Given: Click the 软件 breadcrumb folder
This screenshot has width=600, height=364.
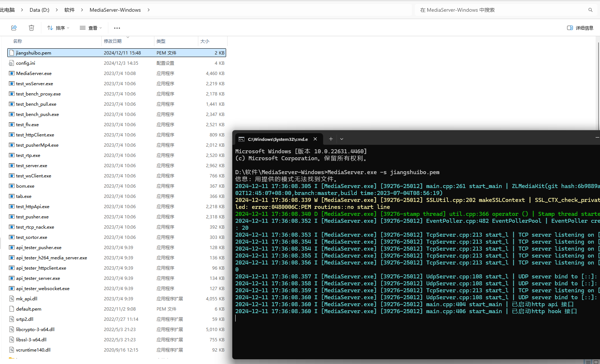Looking at the screenshot, I should [x=70, y=10].
